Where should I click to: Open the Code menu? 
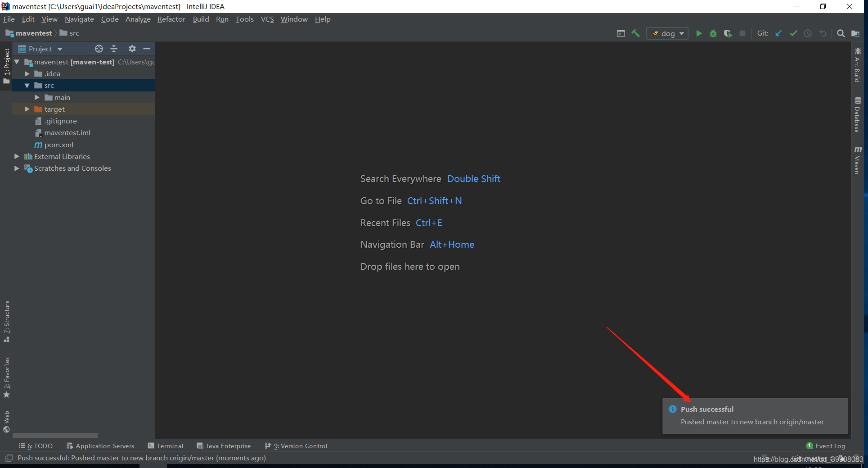110,19
